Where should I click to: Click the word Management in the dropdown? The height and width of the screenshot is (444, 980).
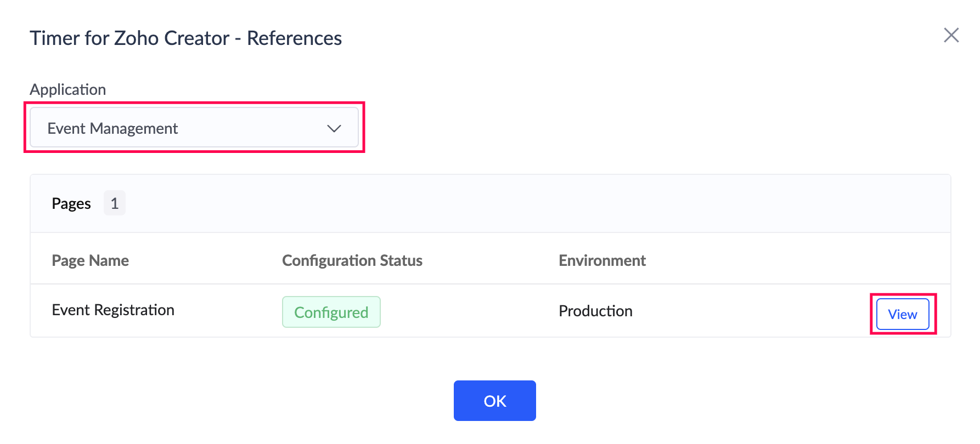[134, 128]
